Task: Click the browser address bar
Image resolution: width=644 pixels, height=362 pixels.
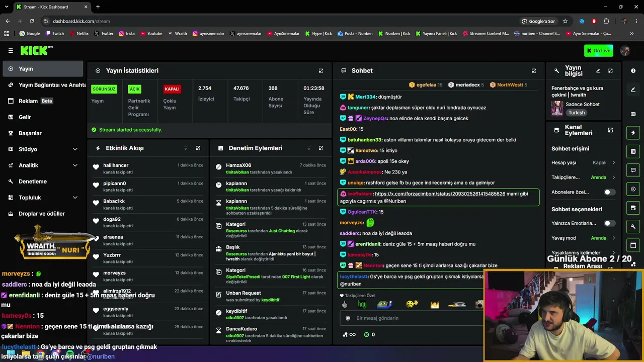Action: pos(282,21)
